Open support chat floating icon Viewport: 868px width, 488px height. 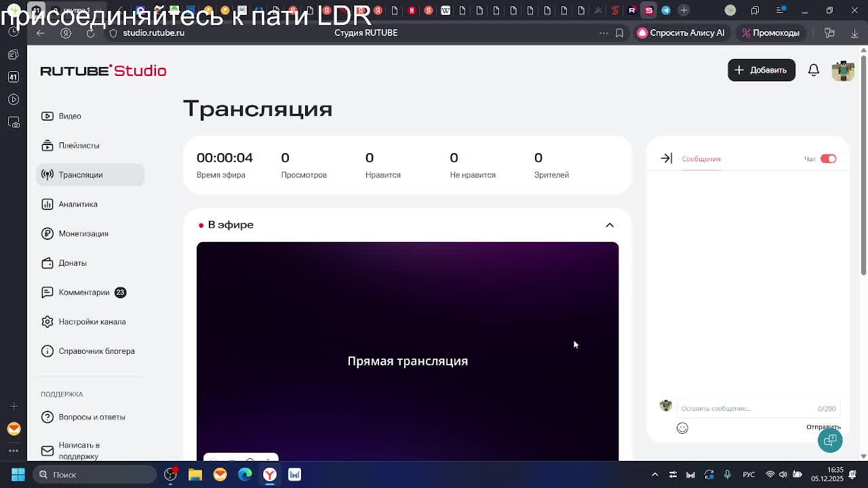[x=830, y=441]
